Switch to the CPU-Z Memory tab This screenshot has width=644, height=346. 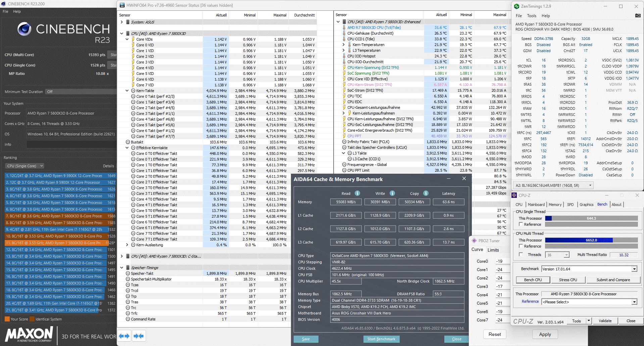coord(555,205)
